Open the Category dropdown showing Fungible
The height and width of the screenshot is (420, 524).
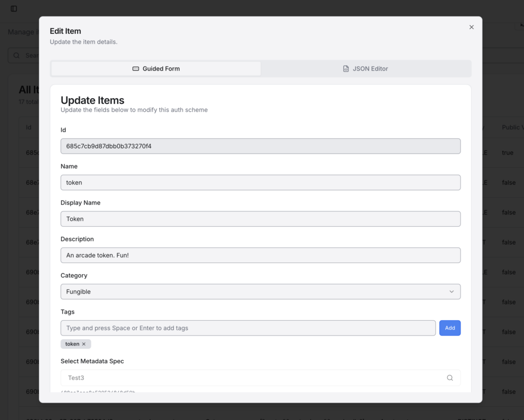click(x=260, y=292)
